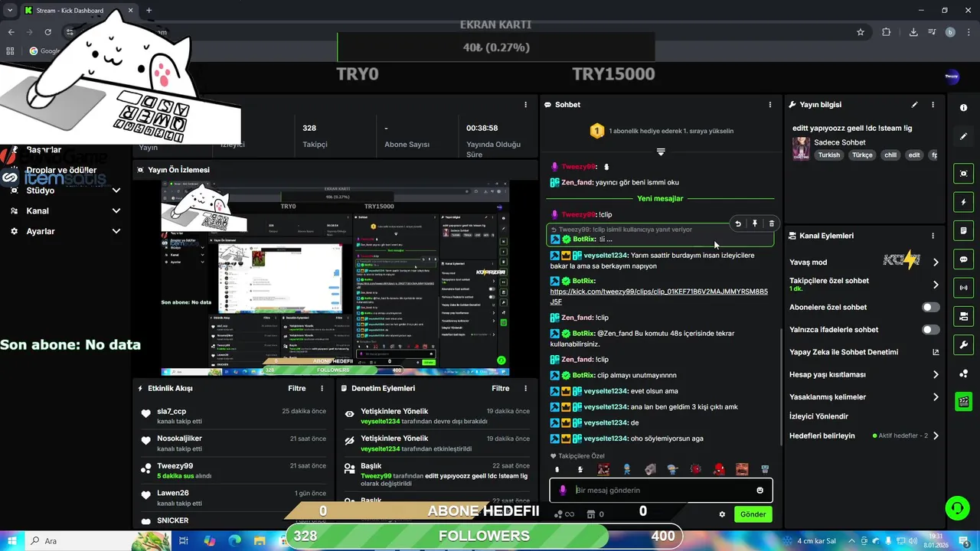Click the lightning bolt icon in the right sidebar
This screenshot has height=551, width=980.
click(964, 202)
